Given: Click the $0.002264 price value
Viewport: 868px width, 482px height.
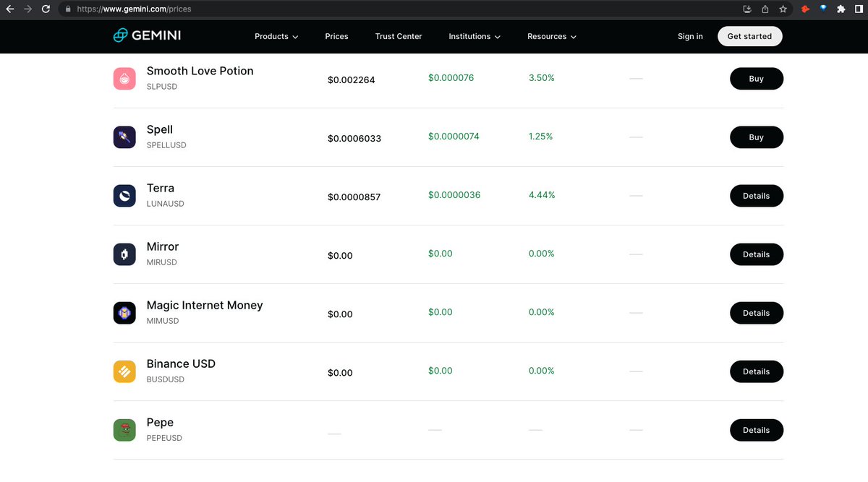Looking at the screenshot, I should point(352,80).
